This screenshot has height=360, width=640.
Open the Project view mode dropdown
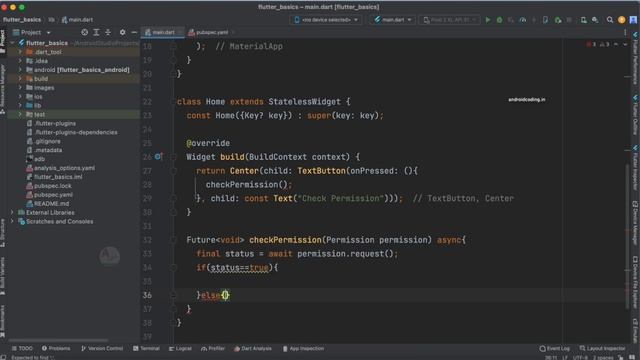pos(32,32)
